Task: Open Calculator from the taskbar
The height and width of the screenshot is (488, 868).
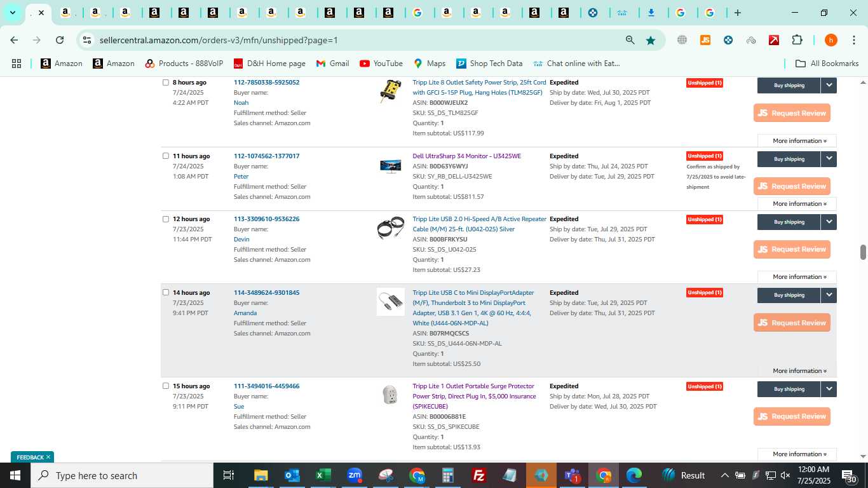Action: [448, 475]
